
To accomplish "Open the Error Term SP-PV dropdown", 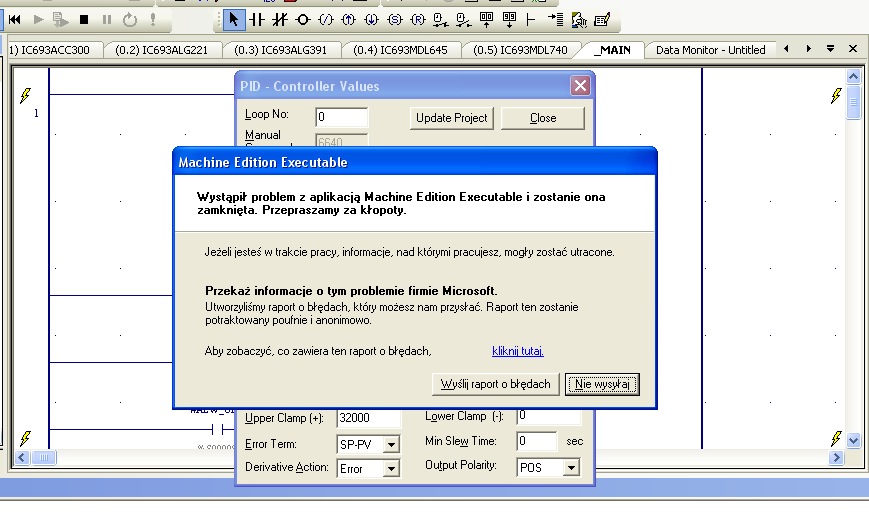I will [391, 444].
